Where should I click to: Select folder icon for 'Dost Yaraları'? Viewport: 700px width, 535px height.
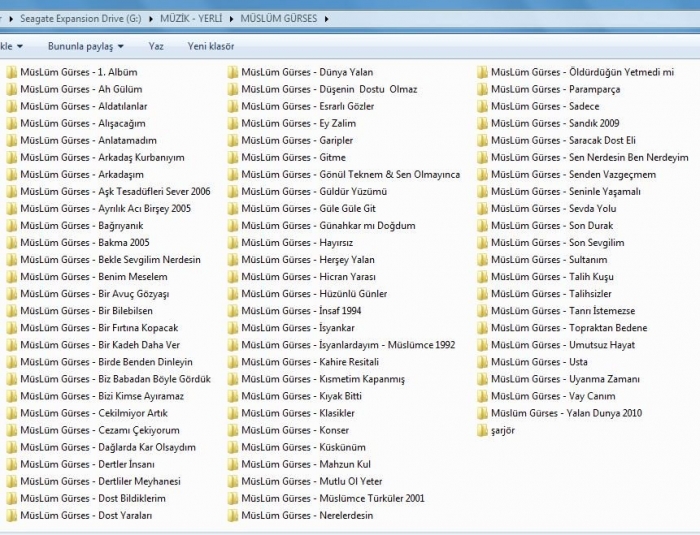tap(12, 516)
